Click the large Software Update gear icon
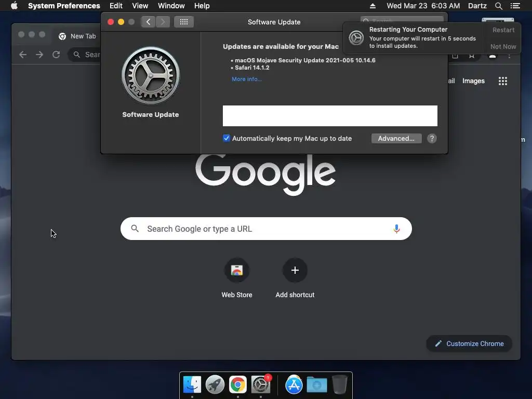 pos(151,75)
